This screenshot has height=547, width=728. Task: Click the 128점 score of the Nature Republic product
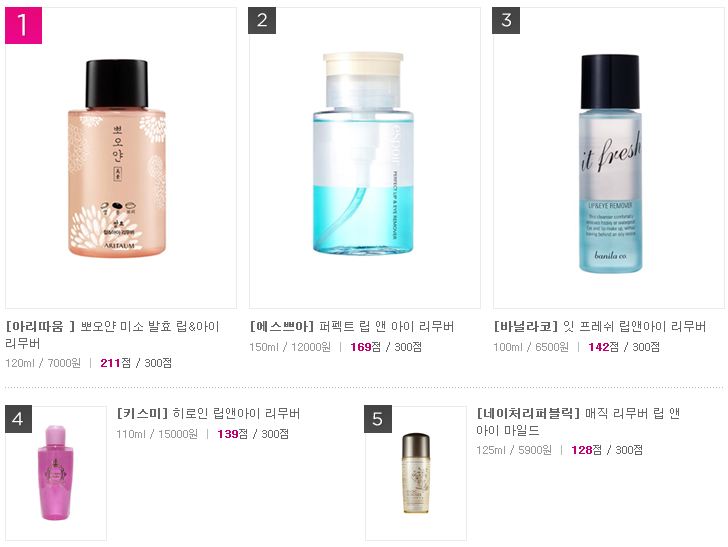[587, 450]
